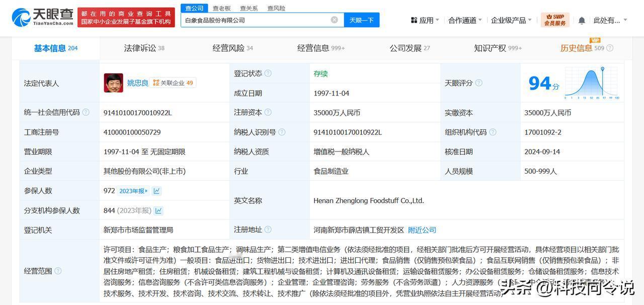Click English name Henan Zhenglong Foodstuff

pyautogui.click(x=369, y=200)
